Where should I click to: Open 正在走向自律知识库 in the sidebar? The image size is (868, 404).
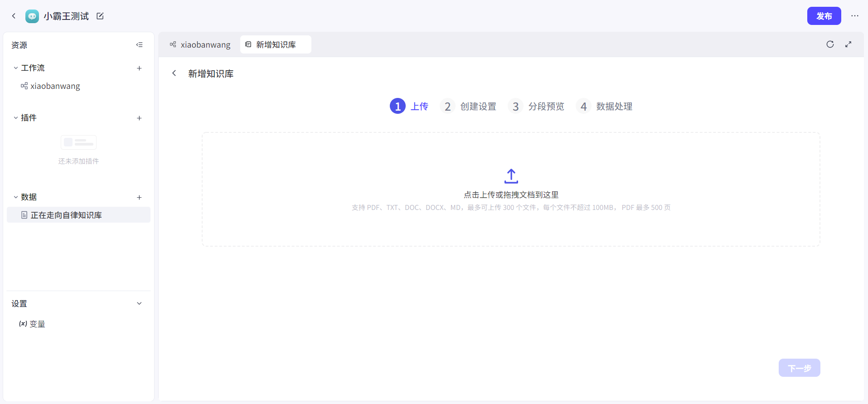point(66,215)
